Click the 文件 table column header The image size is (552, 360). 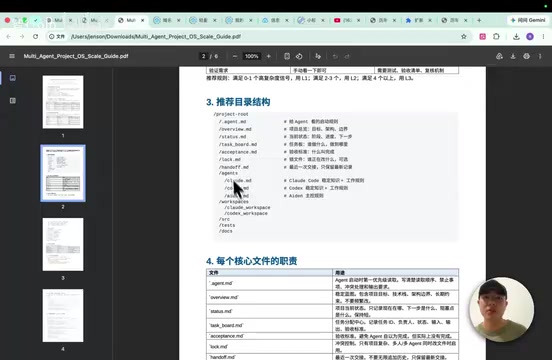[269, 273]
